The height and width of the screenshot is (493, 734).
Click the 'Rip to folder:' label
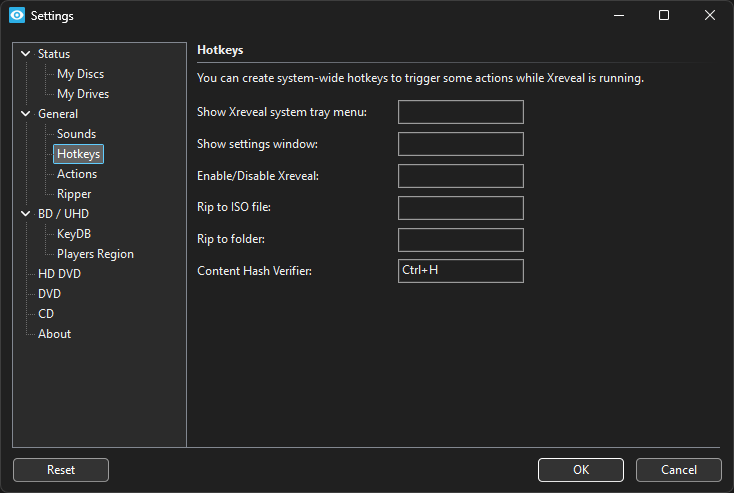(x=231, y=239)
